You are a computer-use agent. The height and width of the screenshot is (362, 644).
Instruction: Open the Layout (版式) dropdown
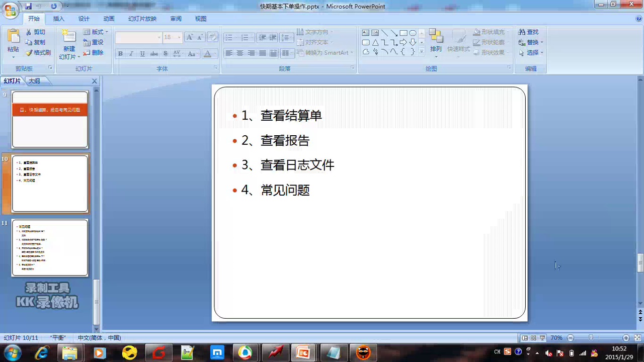point(96,32)
